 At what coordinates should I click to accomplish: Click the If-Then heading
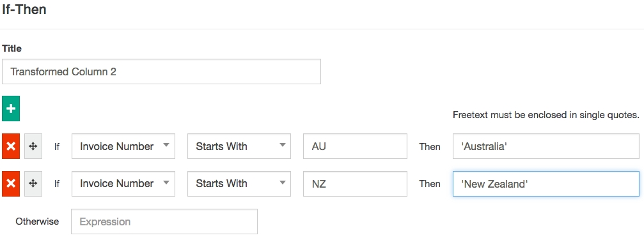click(24, 9)
